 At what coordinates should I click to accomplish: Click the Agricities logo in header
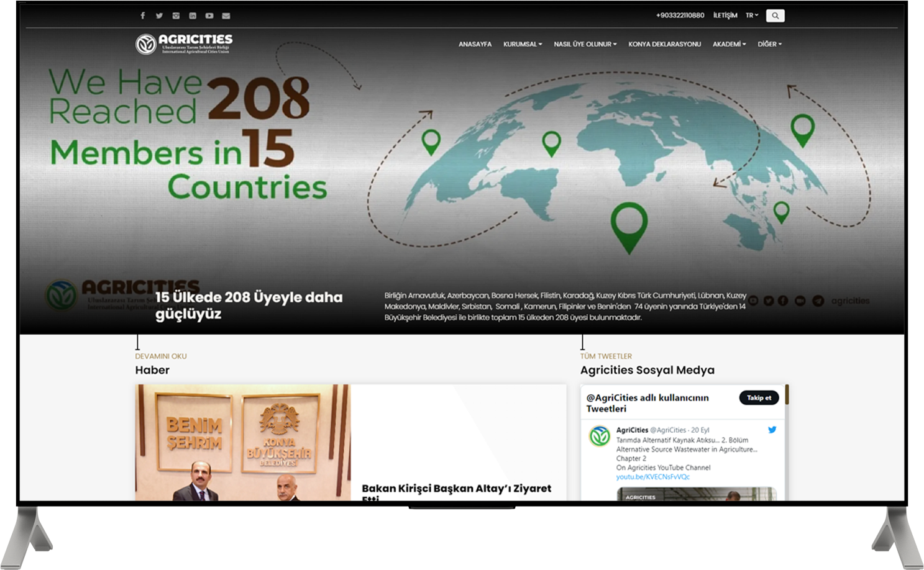click(x=184, y=43)
